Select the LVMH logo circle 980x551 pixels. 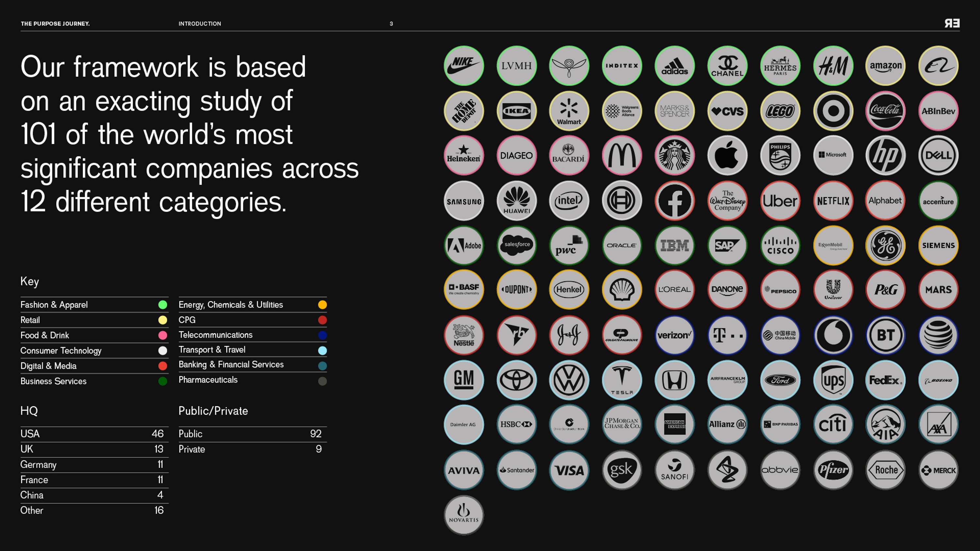tap(517, 66)
